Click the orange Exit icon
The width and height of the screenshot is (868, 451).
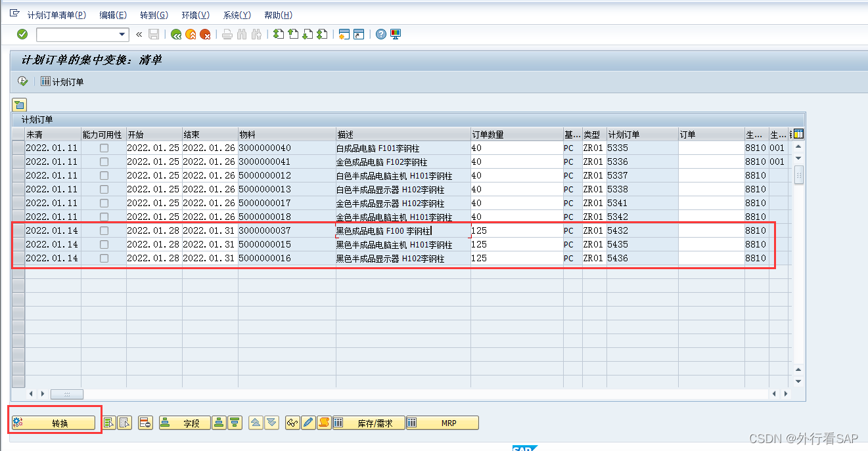click(191, 34)
